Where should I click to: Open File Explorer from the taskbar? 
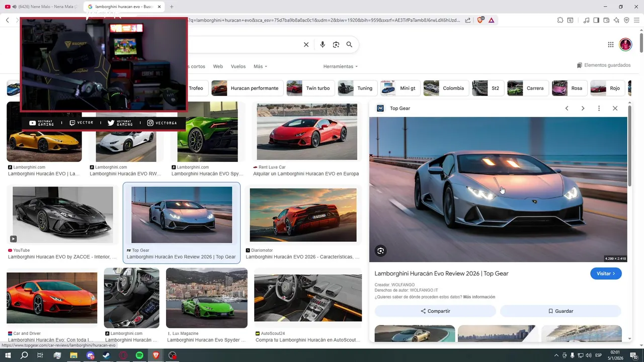coord(73,355)
